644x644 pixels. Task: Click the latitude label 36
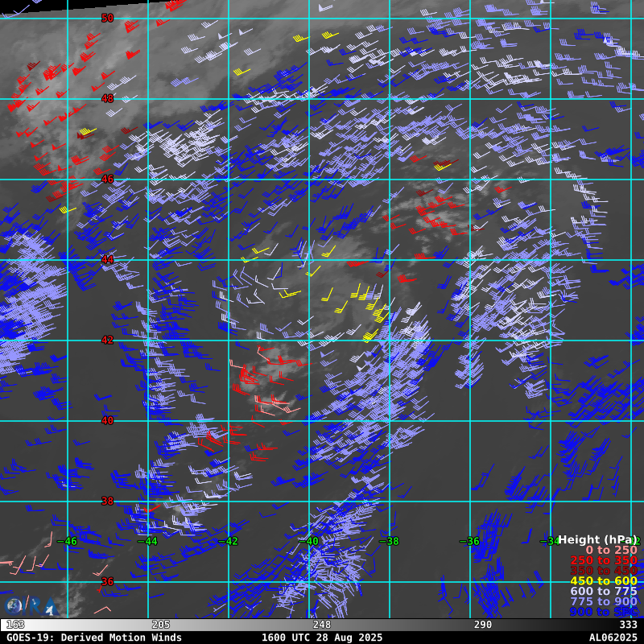pyautogui.click(x=107, y=581)
